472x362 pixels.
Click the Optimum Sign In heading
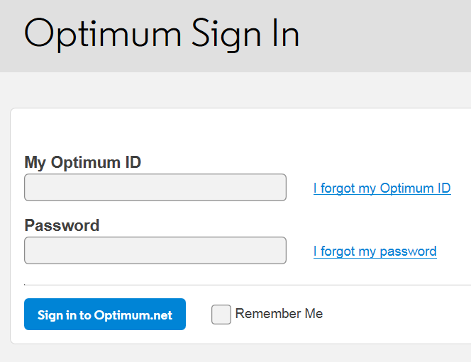pyautogui.click(x=162, y=34)
